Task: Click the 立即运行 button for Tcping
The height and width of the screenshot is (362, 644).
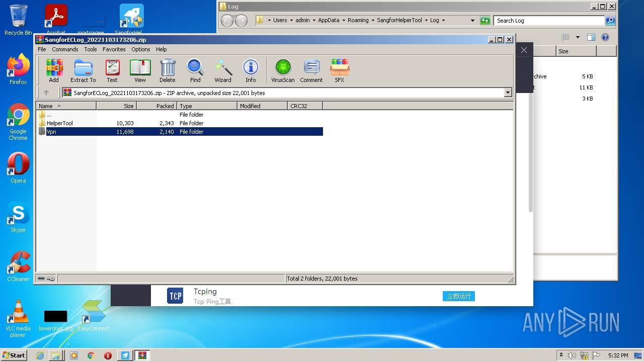Action: (459, 296)
